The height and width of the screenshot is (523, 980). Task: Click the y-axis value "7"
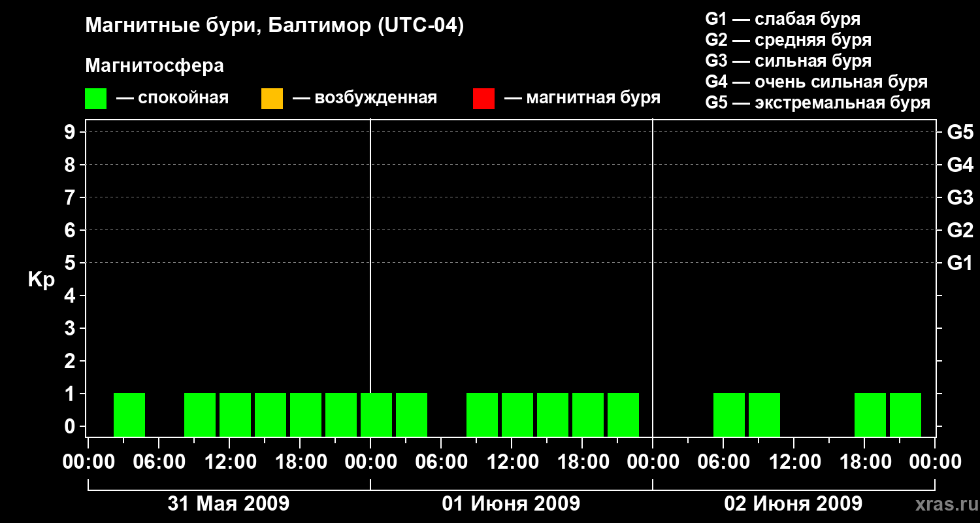71,197
